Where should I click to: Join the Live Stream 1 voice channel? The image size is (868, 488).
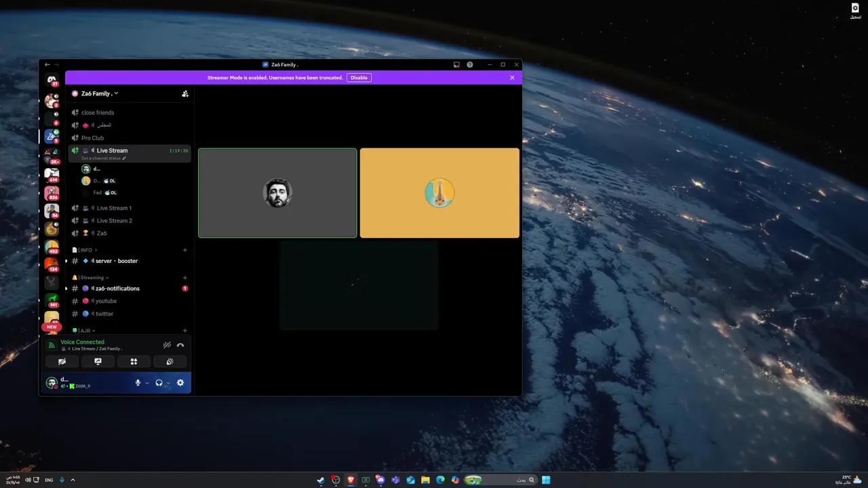[x=129, y=208]
